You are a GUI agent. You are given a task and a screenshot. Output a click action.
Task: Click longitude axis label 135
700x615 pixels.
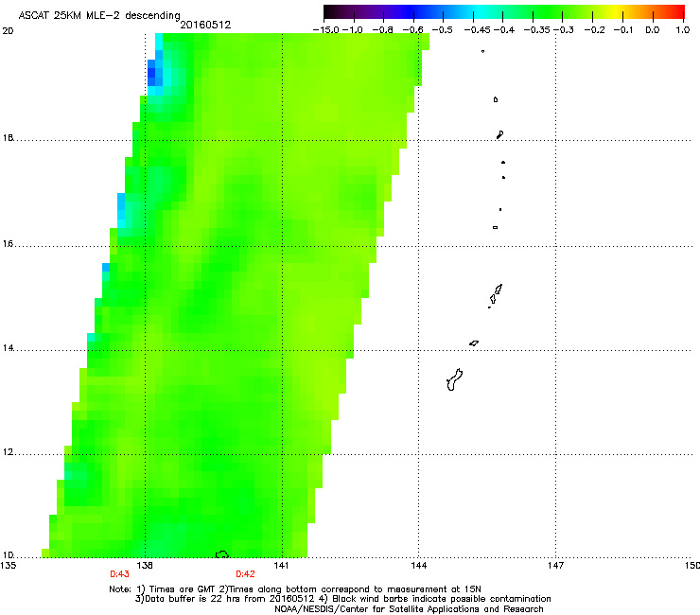pyautogui.click(x=9, y=566)
